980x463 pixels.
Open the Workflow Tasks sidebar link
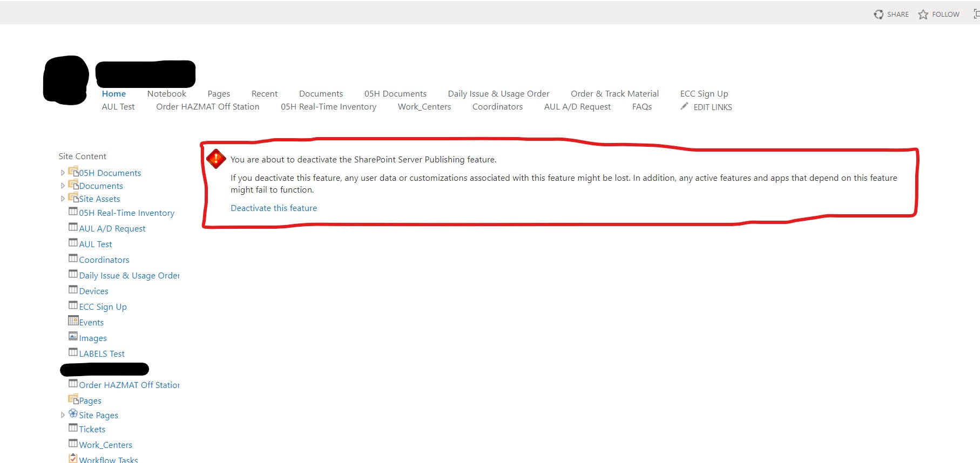click(109, 459)
